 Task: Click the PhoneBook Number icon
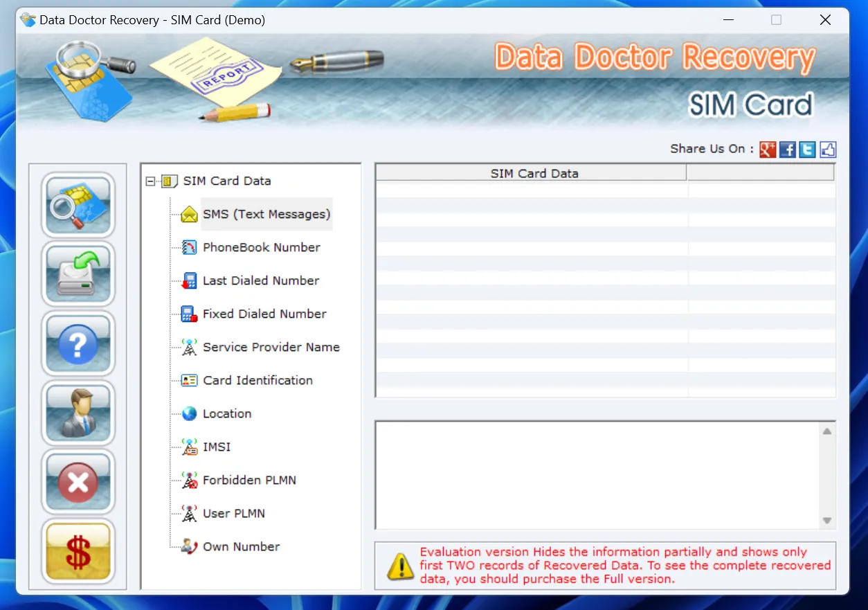[x=189, y=248]
